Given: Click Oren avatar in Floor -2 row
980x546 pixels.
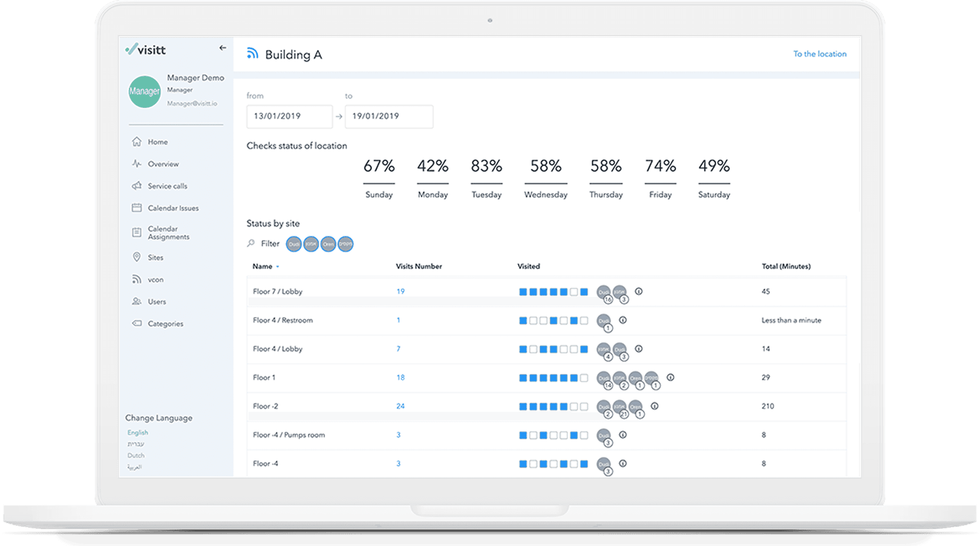Looking at the screenshot, I should (x=636, y=408).
